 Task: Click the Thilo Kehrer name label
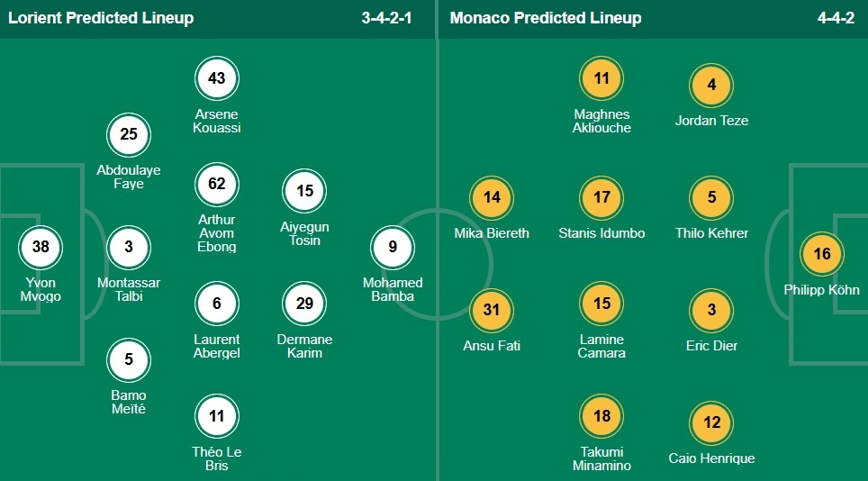[711, 233]
